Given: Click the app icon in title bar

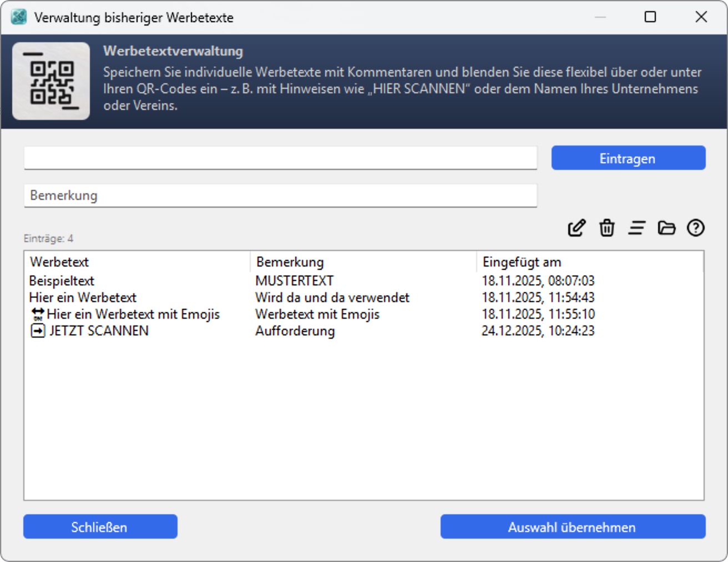Looking at the screenshot, I should (19, 17).
